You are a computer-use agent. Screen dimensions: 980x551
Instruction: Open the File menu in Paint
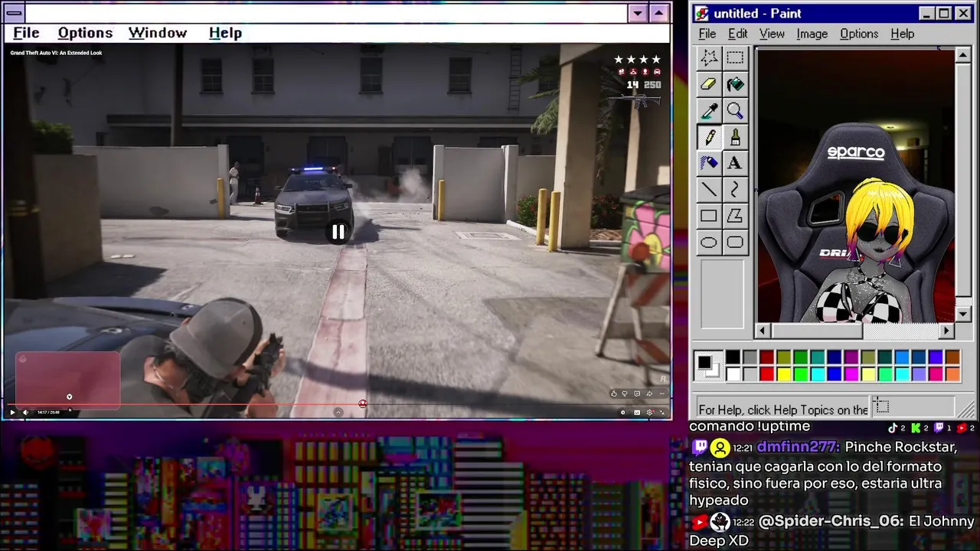[707, 34]
